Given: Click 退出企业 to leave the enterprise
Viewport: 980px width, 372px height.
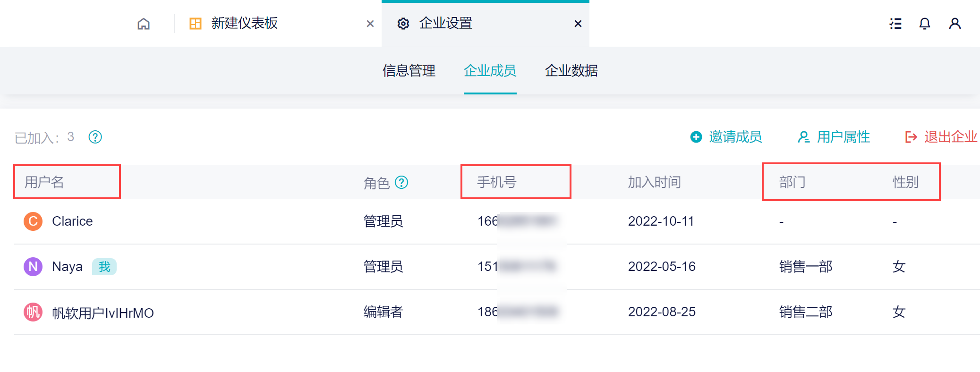Looking at the screenshot, I should point(941,137).
